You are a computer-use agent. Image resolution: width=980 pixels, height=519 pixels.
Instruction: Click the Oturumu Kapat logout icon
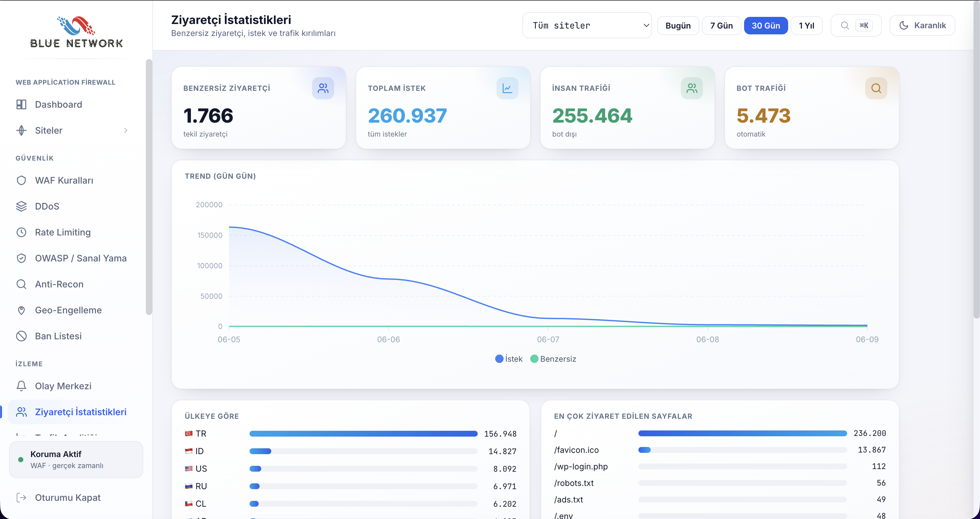point(21,497)
